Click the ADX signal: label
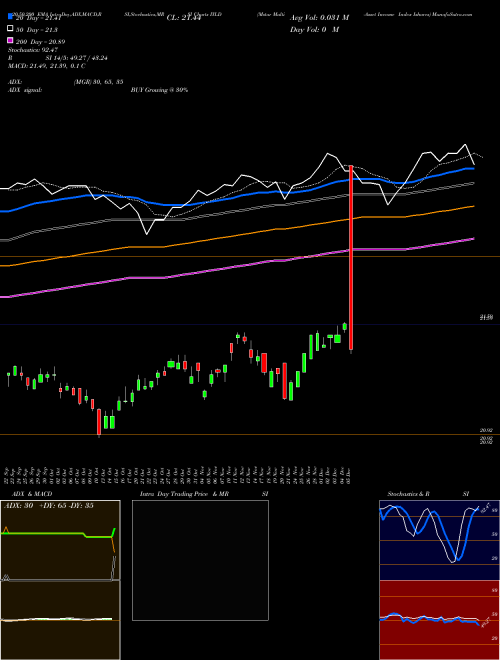 [24, 90]
